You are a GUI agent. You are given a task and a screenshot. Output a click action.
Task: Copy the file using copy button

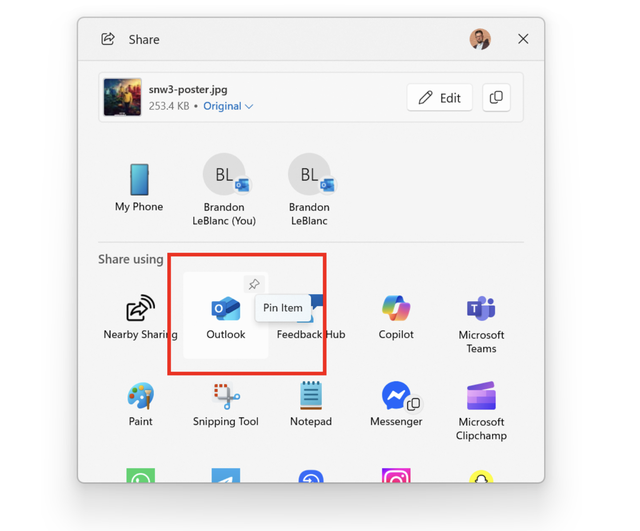pos(496,98)
